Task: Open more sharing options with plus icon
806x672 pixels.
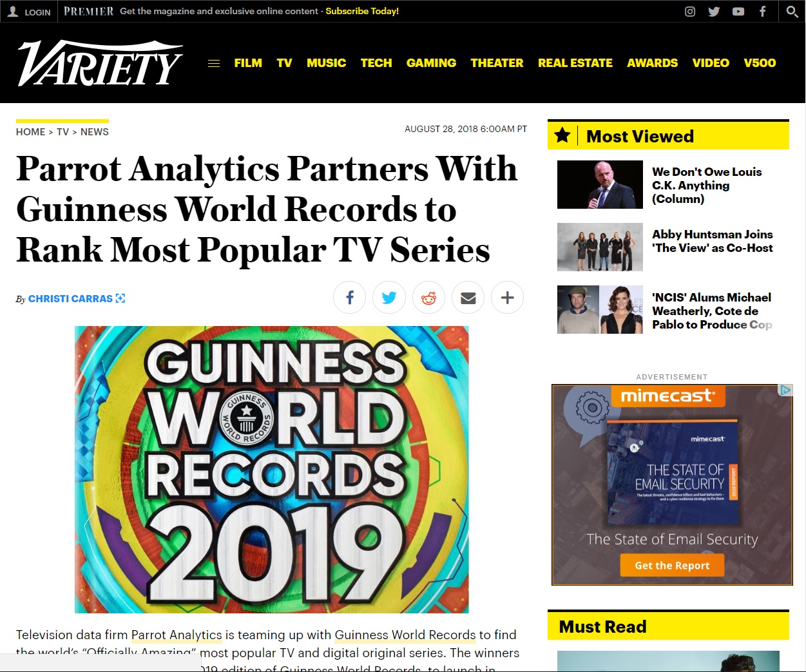Action: coord(507,297)
